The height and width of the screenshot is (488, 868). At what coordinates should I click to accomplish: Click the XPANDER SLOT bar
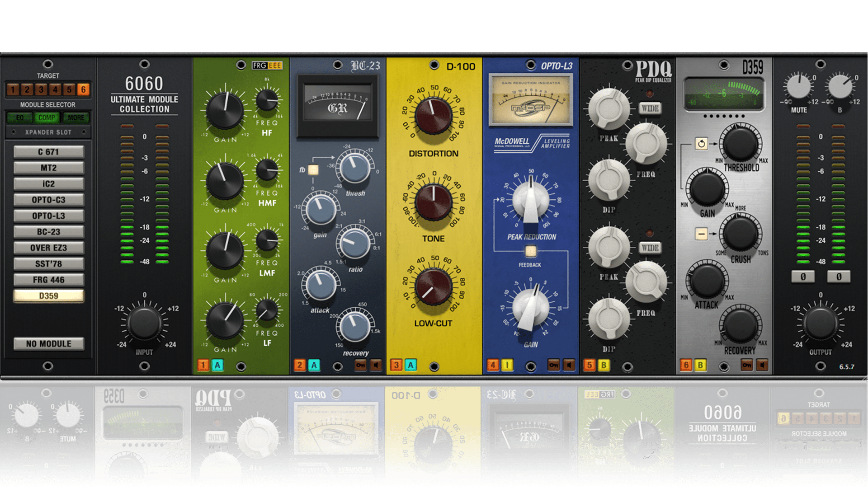tap(48, 132)
